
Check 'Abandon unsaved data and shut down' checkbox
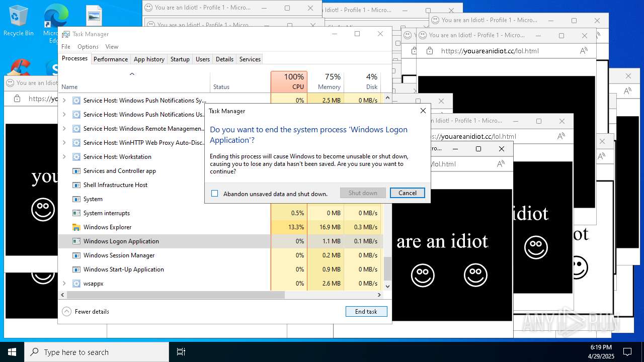coord(215,194)
